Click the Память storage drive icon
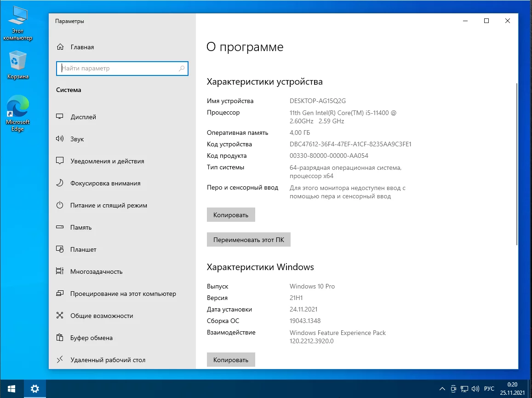532x398 pixels. (60, 227)
